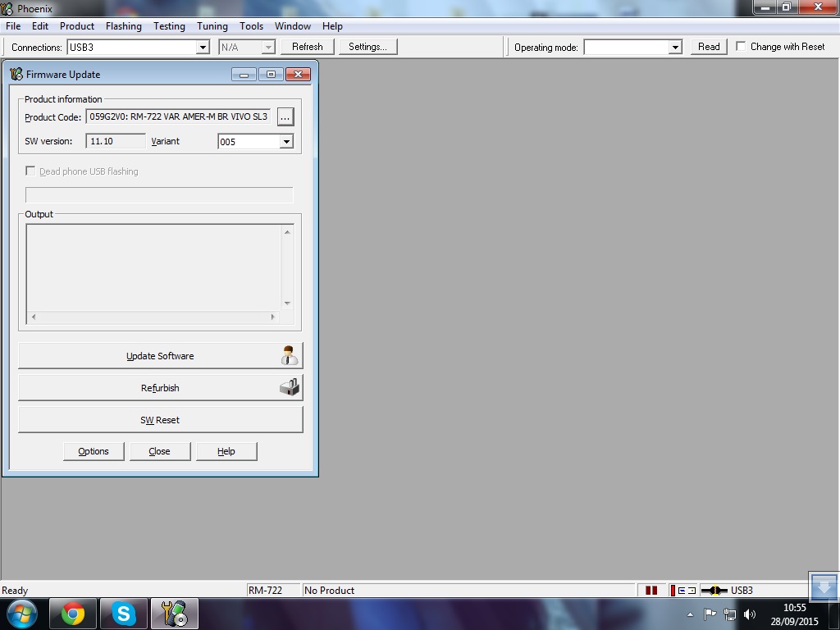Click the Update Software button
Viewport: 840px width, 630px height.
coord(160,356)
